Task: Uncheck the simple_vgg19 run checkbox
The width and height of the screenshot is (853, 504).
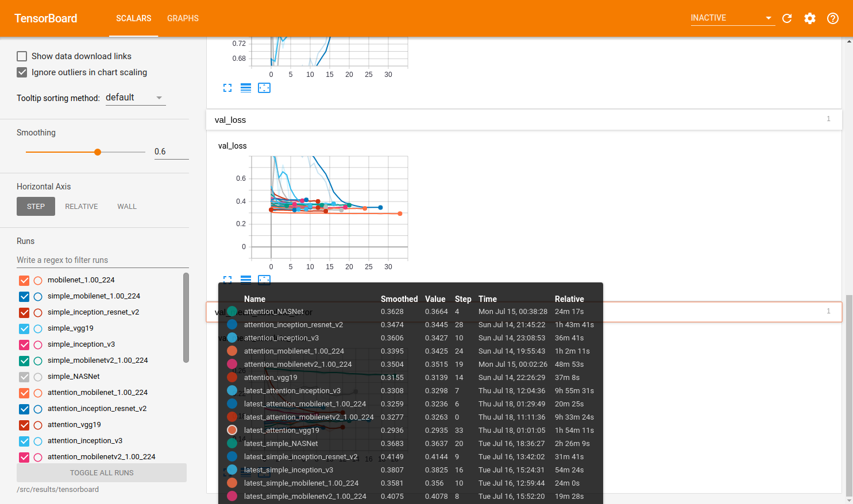Action: click(24, 329)
